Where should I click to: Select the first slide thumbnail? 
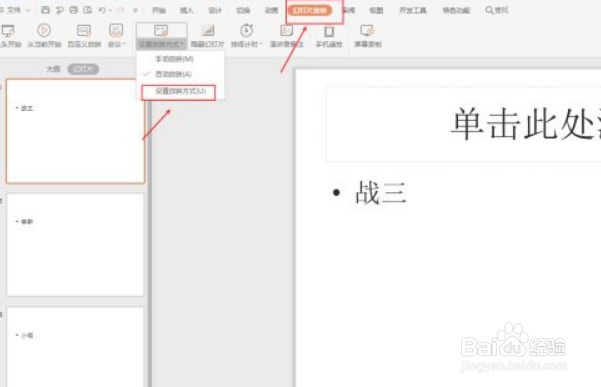click(76, 131)
